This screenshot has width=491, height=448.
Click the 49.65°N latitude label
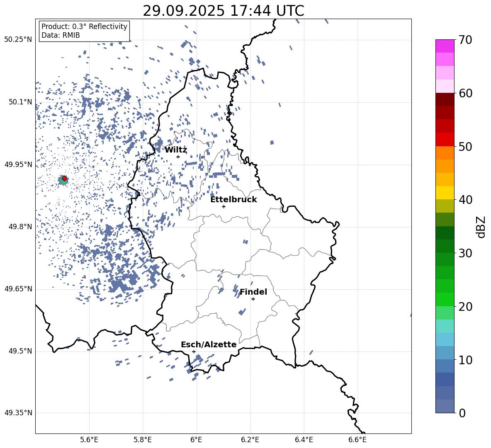click(18, 289)
